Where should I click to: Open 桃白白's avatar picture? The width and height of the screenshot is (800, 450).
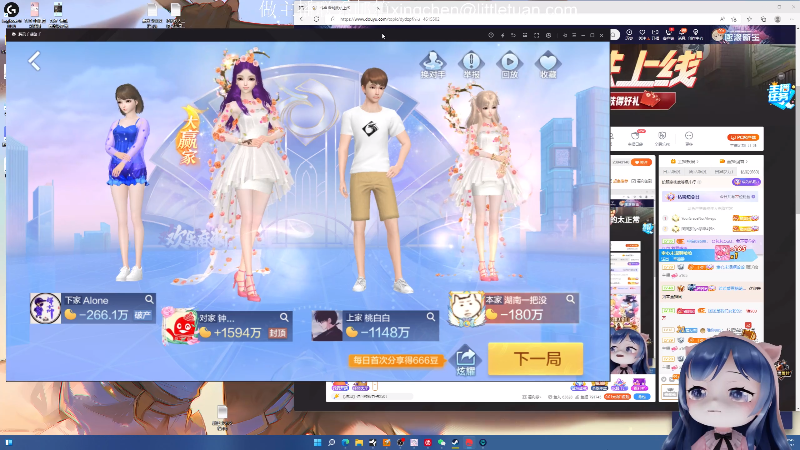pos(327,326)
